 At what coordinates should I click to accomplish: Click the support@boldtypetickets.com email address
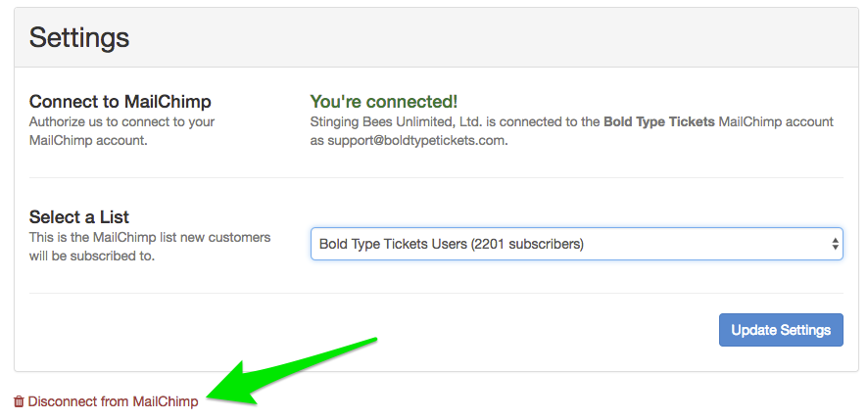[416, 140]
